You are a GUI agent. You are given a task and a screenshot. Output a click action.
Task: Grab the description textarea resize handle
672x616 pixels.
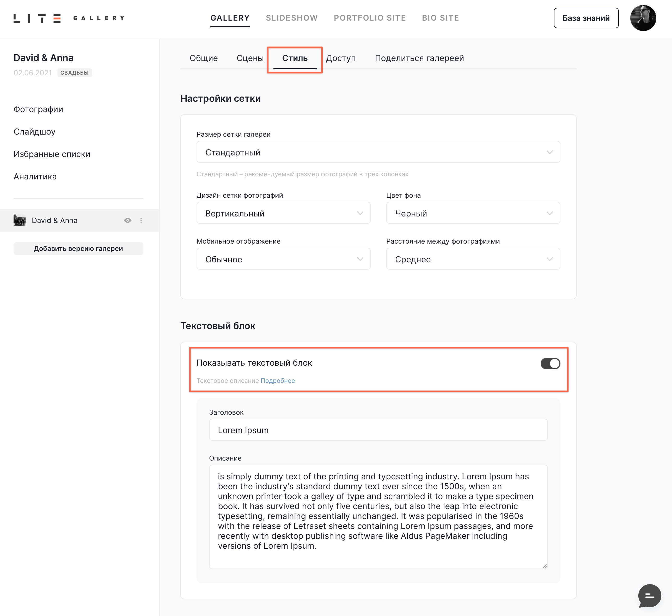pyautogui.click(x=545, y=566)
